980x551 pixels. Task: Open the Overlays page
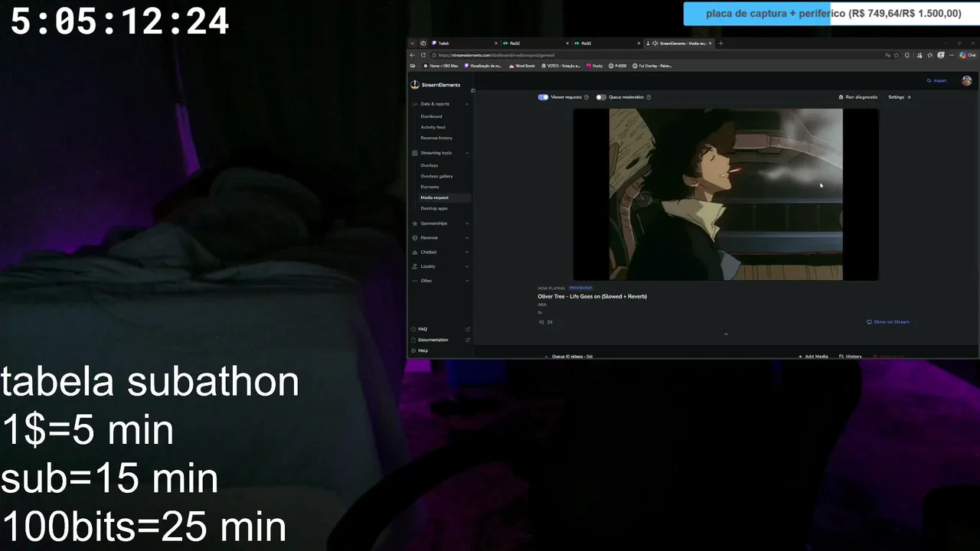[429, 165]
